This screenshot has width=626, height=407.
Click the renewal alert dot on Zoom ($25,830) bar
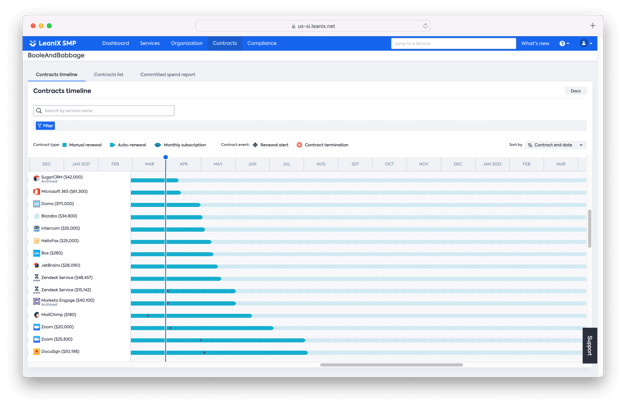(201, 340)
